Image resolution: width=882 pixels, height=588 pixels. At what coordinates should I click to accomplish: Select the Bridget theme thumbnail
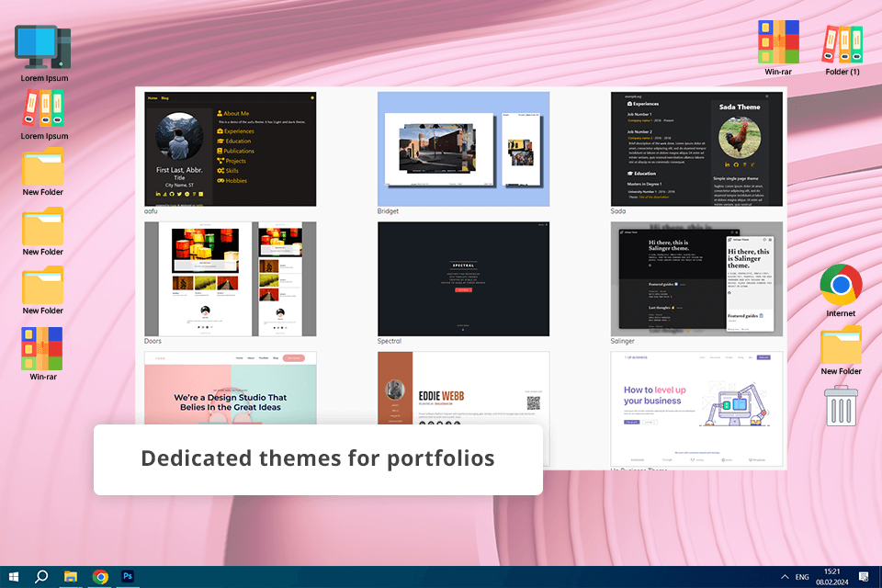tap(463, 149)
